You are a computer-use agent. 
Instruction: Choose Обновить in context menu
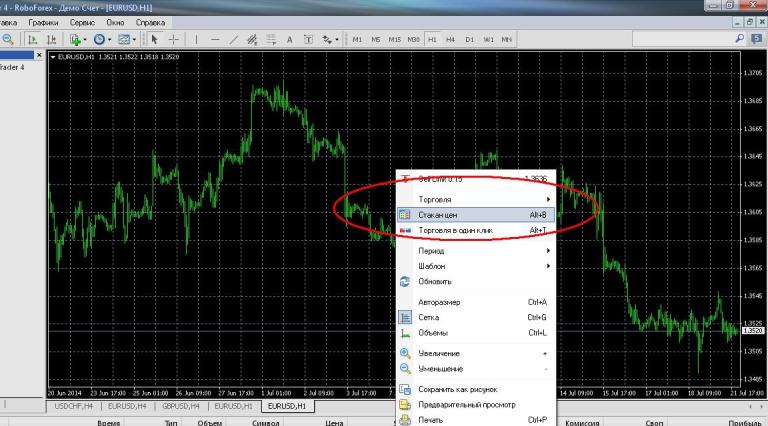click(476, 282)
